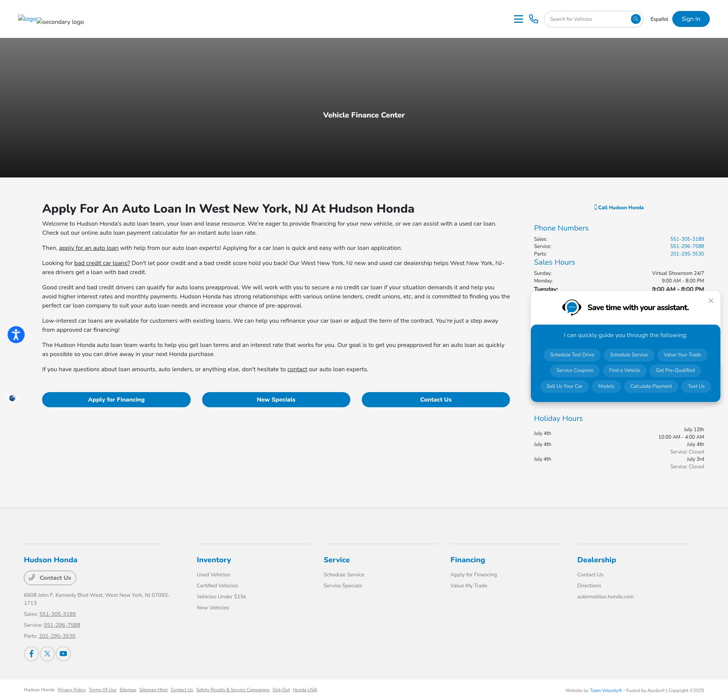The image size is (728, 700).
Task: Click Call Hudson Honda link
Action: (619, 207)
